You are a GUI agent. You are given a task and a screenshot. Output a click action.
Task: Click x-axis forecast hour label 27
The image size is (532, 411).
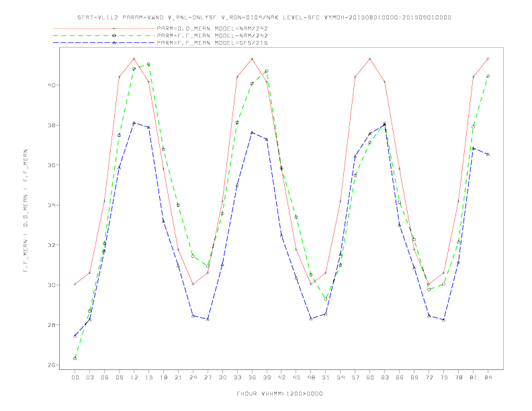coord(208,377)
